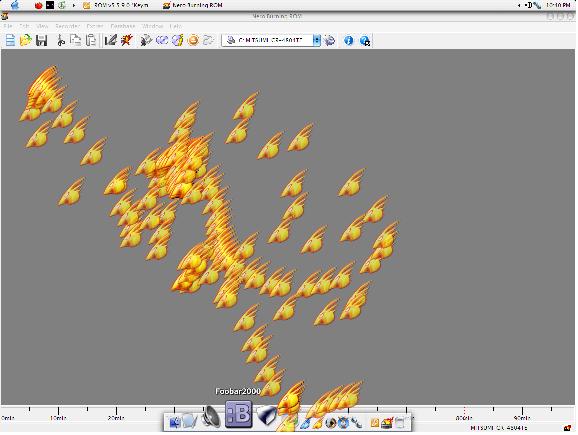
Task: Click the red marker on capacity ruler
Action: (x=464, y=410)
